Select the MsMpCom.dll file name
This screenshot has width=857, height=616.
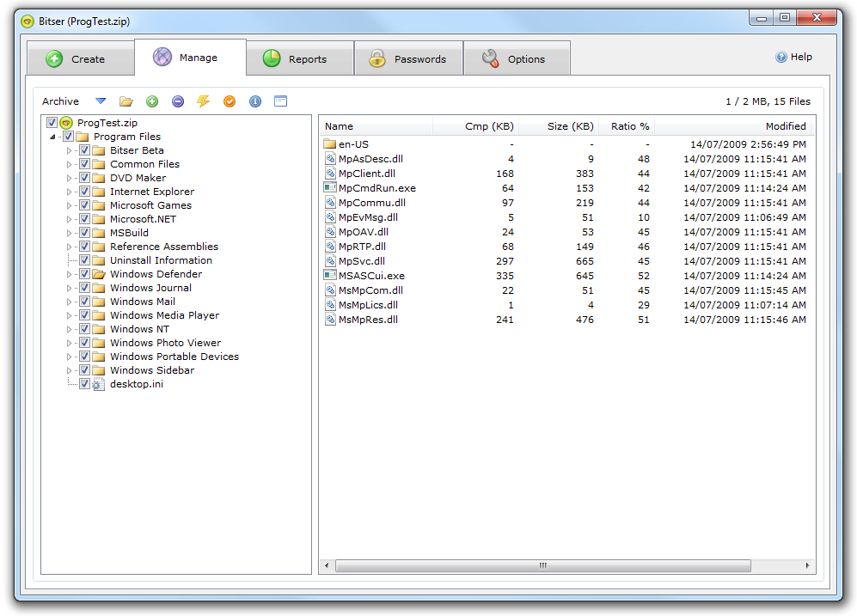tap(370, 290)
